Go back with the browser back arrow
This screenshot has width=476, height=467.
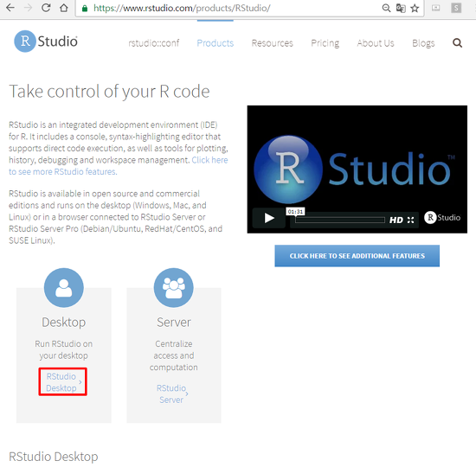click(10, 8)
